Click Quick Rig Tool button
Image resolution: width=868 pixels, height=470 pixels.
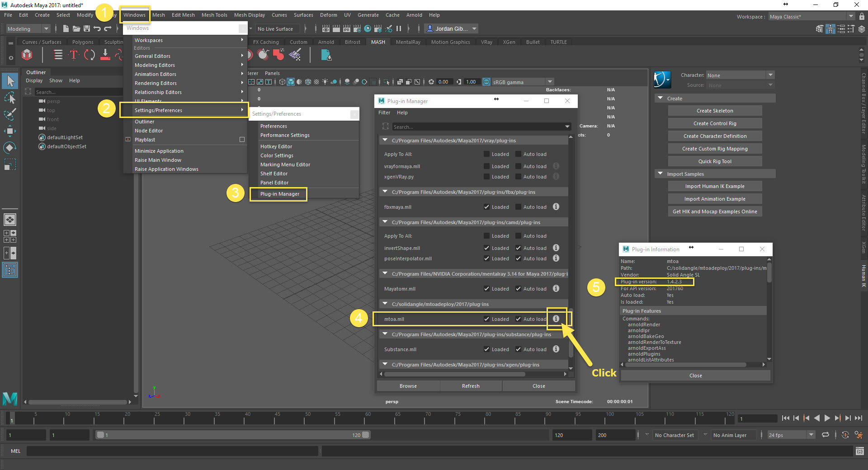coord(715,161)
